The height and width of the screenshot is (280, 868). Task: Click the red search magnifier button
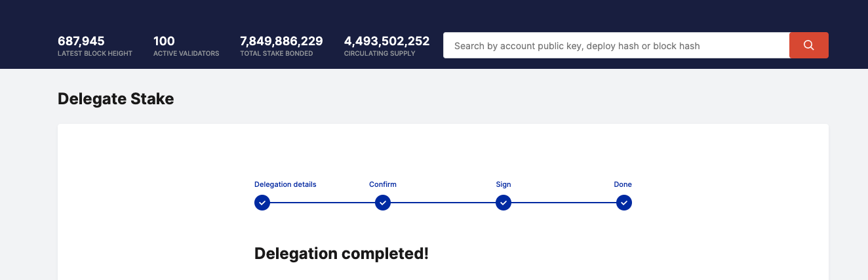click(808, 45)
